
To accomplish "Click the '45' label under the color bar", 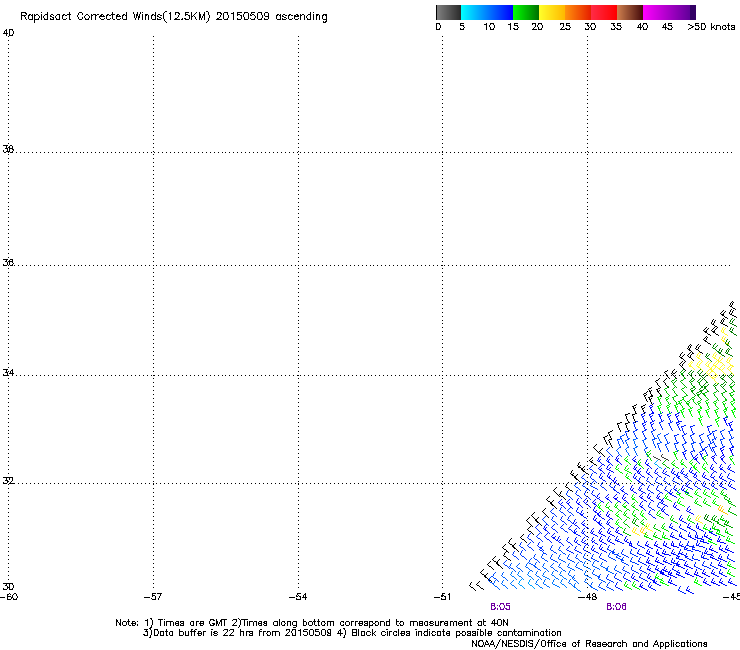I will [667, 27].
